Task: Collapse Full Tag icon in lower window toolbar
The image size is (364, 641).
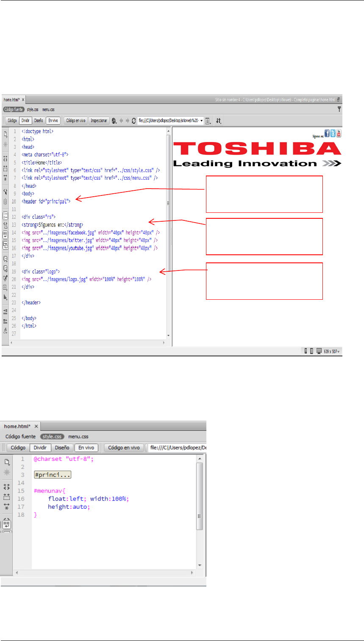Action: pos(7,487)
